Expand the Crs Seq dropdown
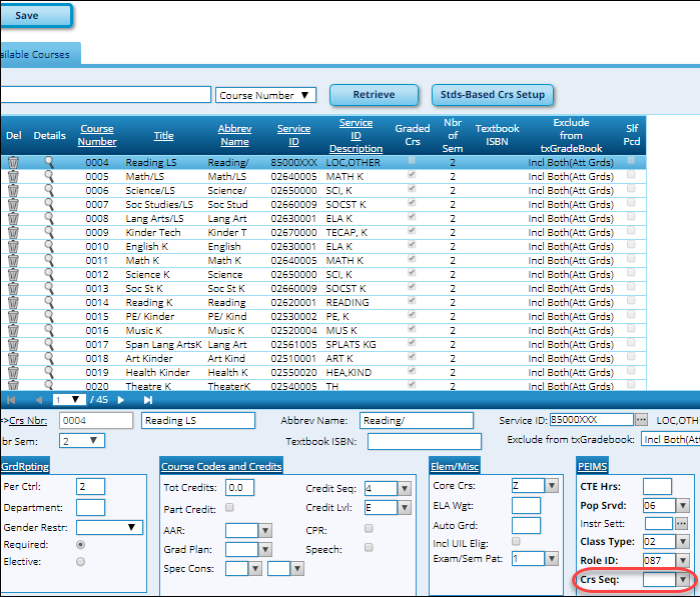This screenshot has width=700, height=597. coord(683,579)
